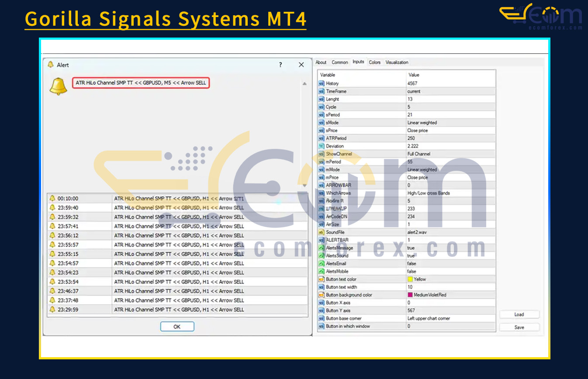The width and height of the screenshot is (588, 379).
Task: Click the AlertsEmail variable icon
Action: 322,263
